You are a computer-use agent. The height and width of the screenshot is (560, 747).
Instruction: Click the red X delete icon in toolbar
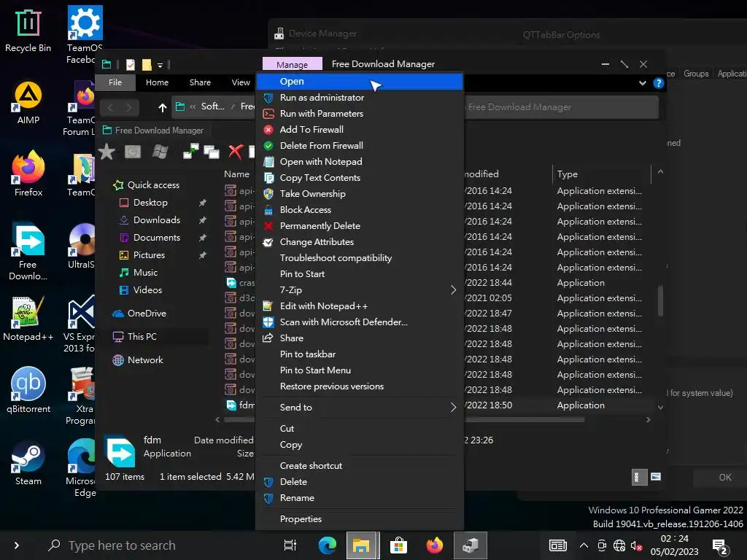(x=236, y=152)
